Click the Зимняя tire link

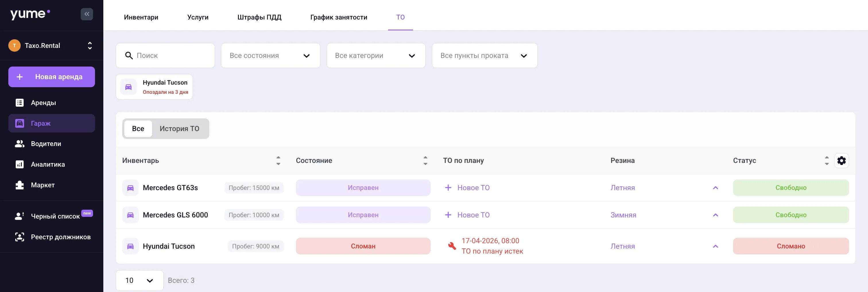point(623,215)
